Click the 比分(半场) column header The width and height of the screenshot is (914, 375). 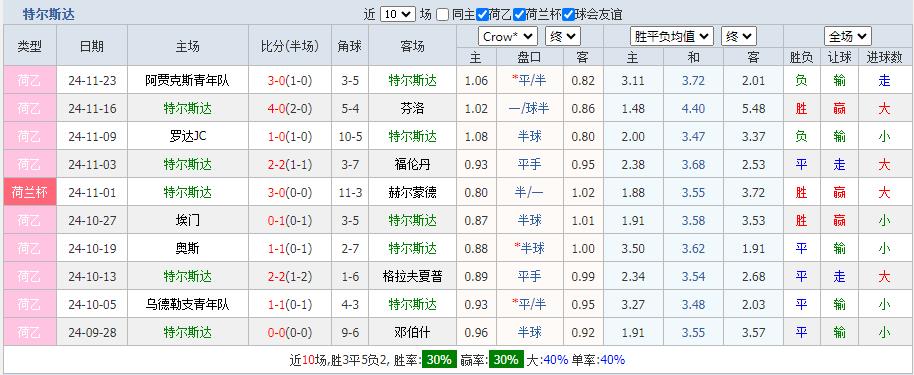point(290,46)
